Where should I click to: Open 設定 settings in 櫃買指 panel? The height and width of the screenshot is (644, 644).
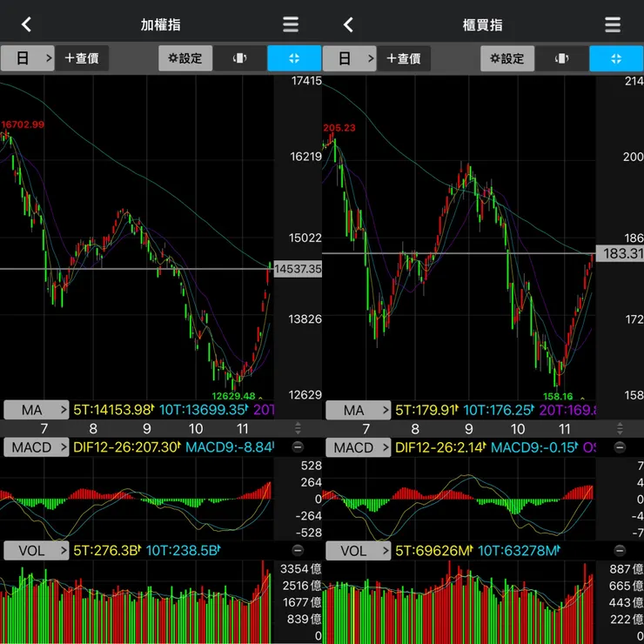coord(507,58)
